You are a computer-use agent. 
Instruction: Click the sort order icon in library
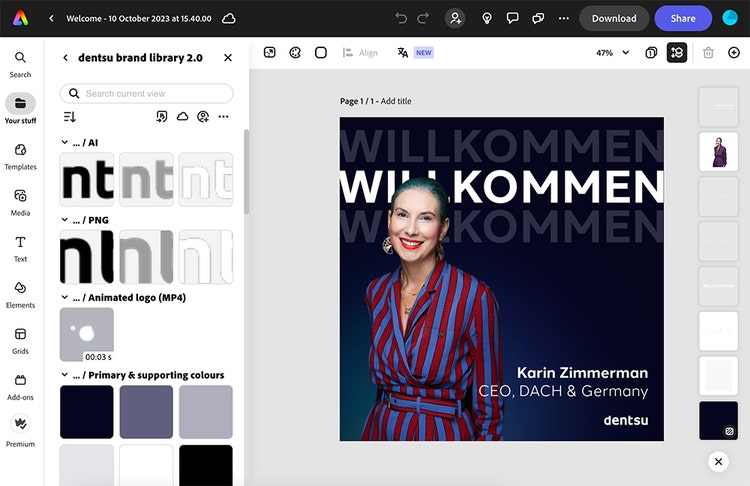(x=69, y=117)
